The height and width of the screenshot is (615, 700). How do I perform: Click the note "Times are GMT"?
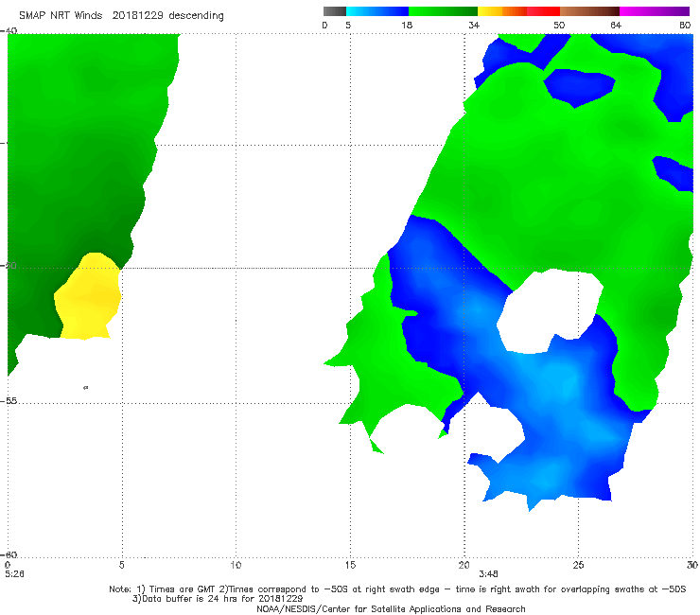click(x=183, y=589)
